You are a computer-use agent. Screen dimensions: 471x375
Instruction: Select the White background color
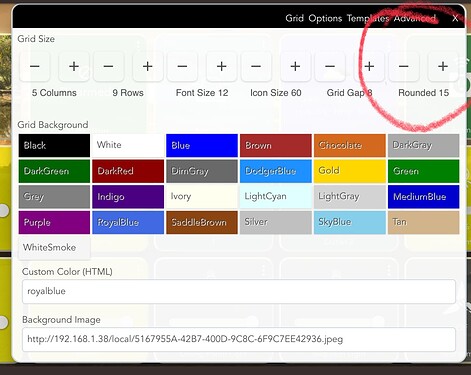click(128, 145)
